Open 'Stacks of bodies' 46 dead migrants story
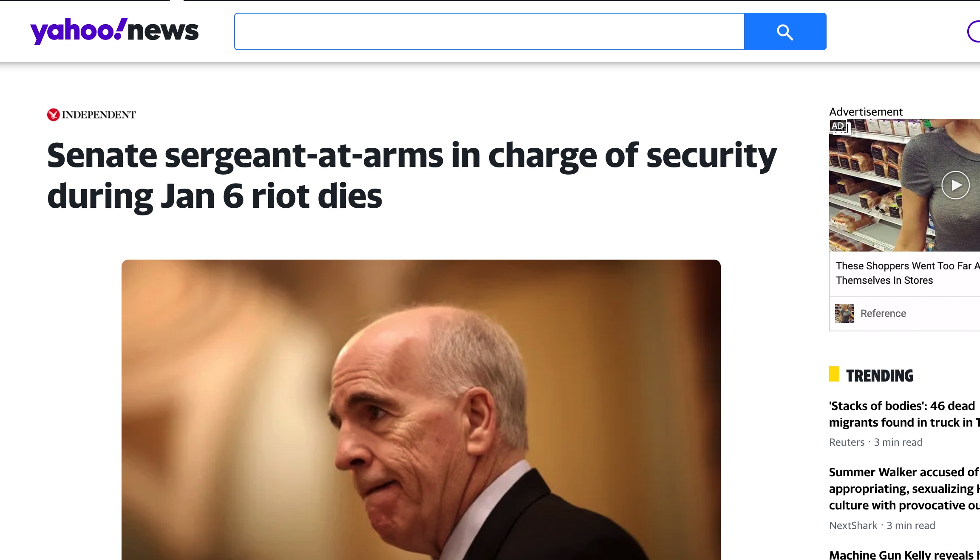The height and width of the screenshot is (560, 980). [904, 414]
